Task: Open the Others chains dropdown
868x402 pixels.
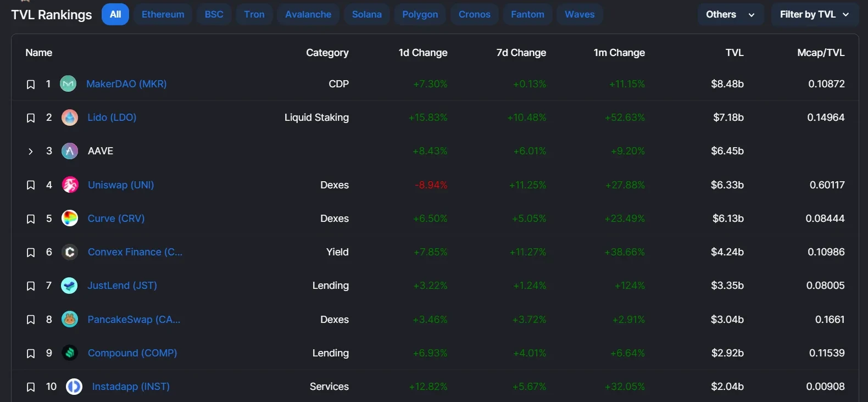Action: tap(731, 14)
